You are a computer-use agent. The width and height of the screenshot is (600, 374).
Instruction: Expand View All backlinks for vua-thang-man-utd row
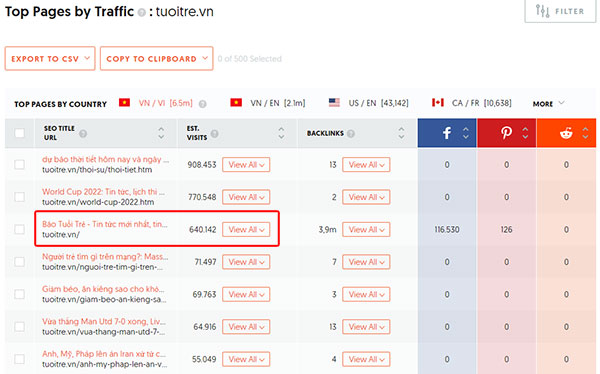point(366,327)
